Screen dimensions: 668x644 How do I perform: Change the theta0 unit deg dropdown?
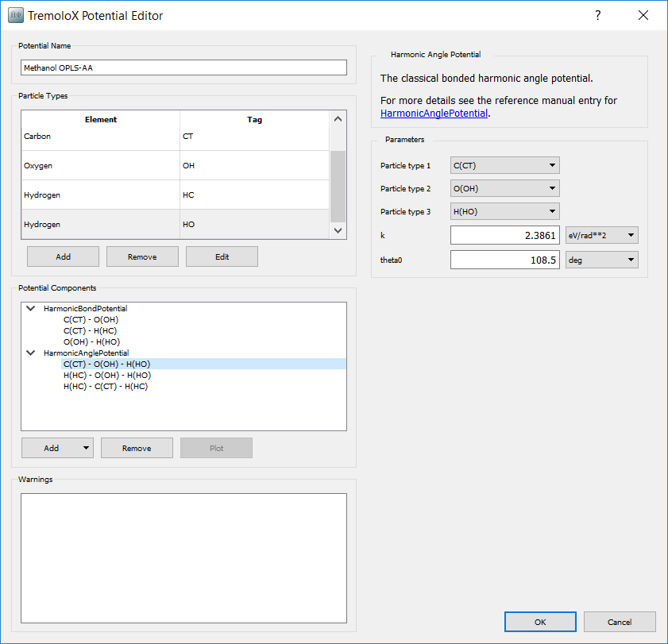point(601,260)
